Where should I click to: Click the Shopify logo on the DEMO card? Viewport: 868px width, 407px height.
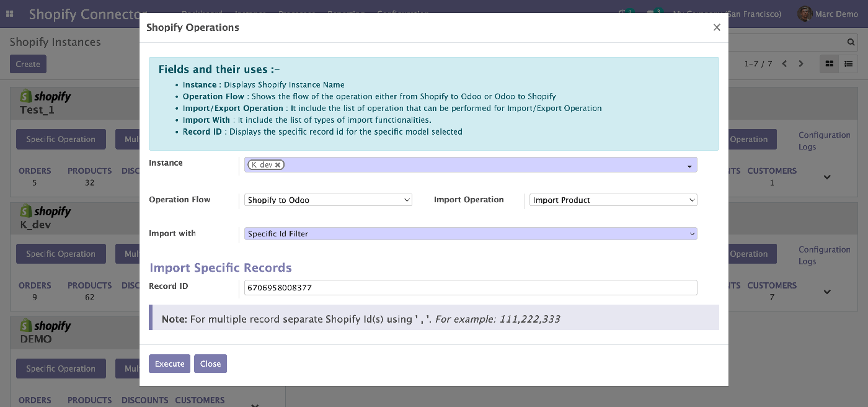[45, 326]
